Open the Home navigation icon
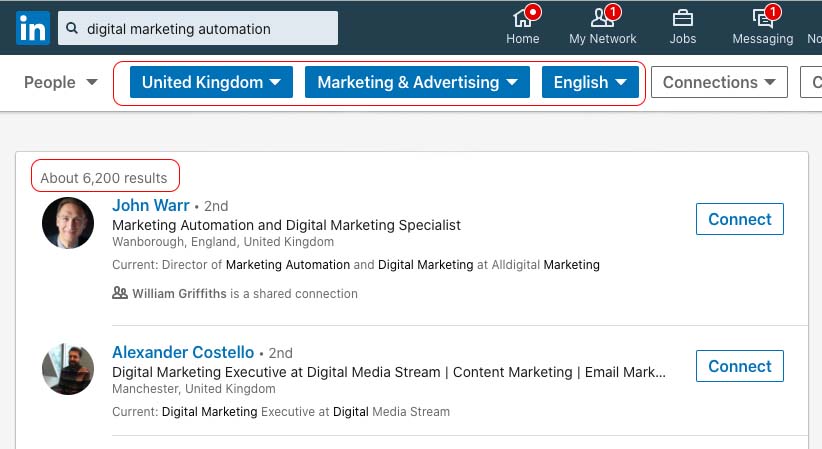Viewport: 822px width, 449px height. 522,18
